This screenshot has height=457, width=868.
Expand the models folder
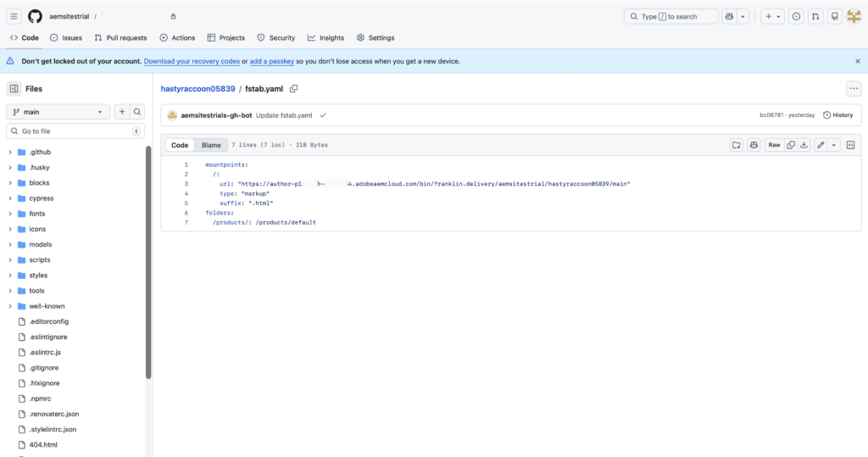tap(10, 244)
